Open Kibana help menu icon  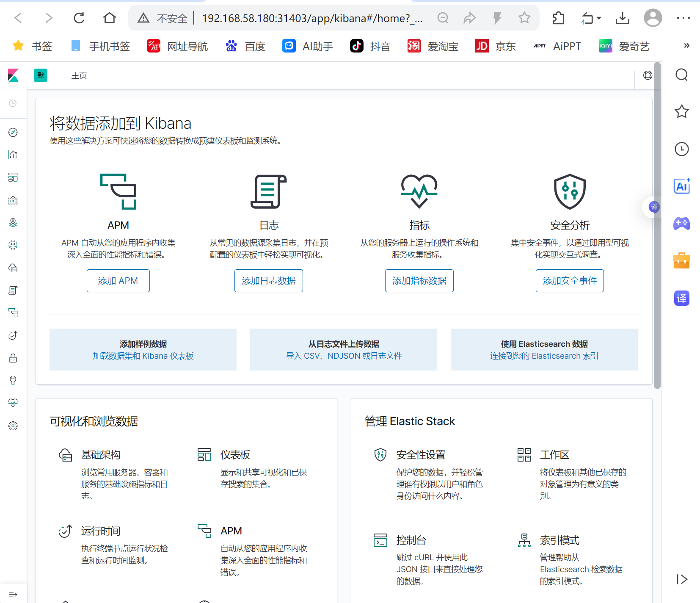(x=648, y=75)
